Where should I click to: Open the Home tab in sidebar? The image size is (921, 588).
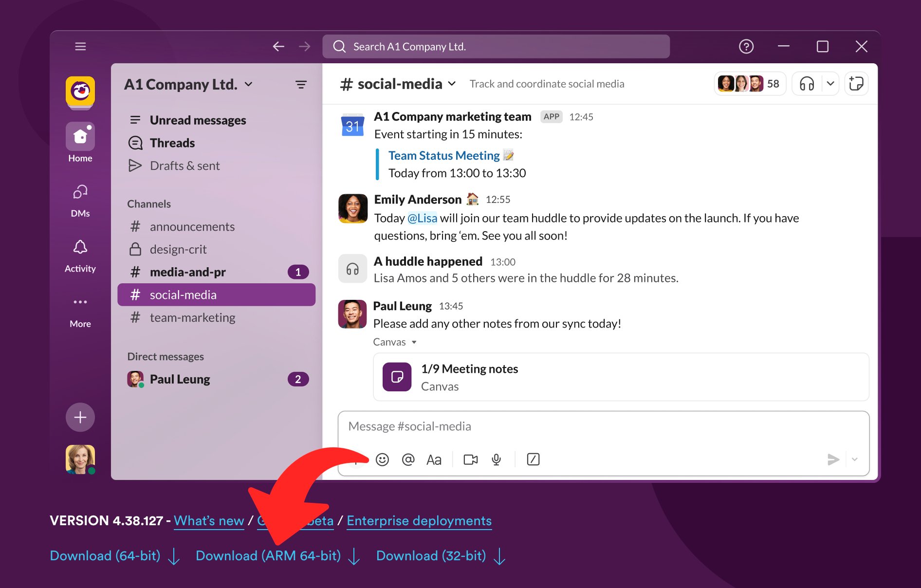(80, 142)
